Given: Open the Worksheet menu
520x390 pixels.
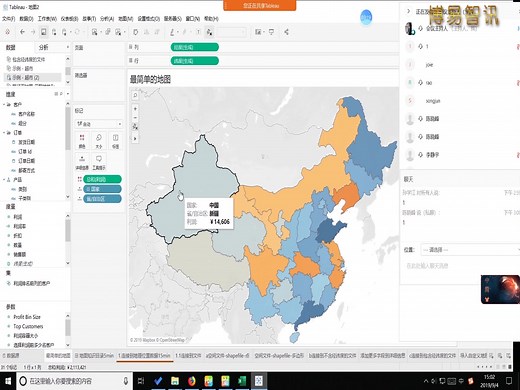Looking at the screenshot, I should coord(47,19).
